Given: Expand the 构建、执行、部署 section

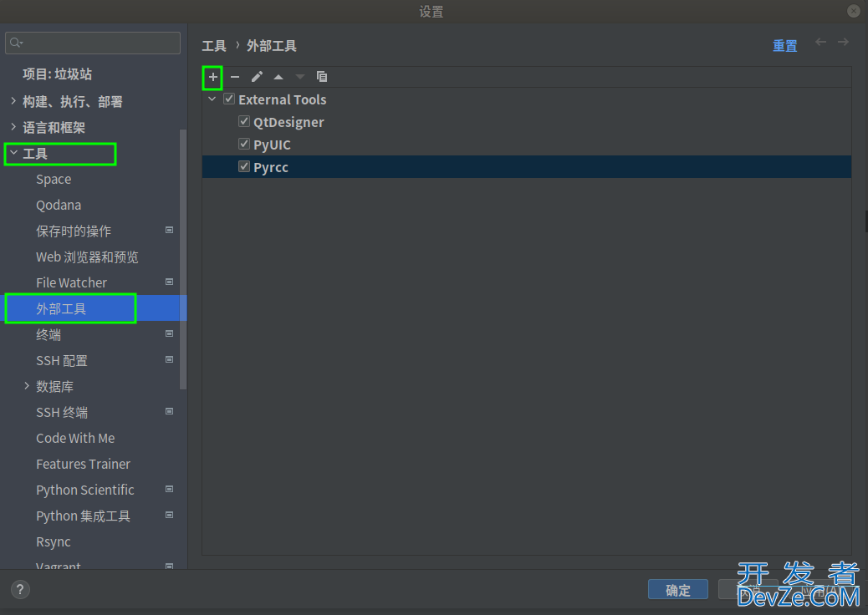Looking at the screenshot, I should pyautogui.click(x=13, y=101).
